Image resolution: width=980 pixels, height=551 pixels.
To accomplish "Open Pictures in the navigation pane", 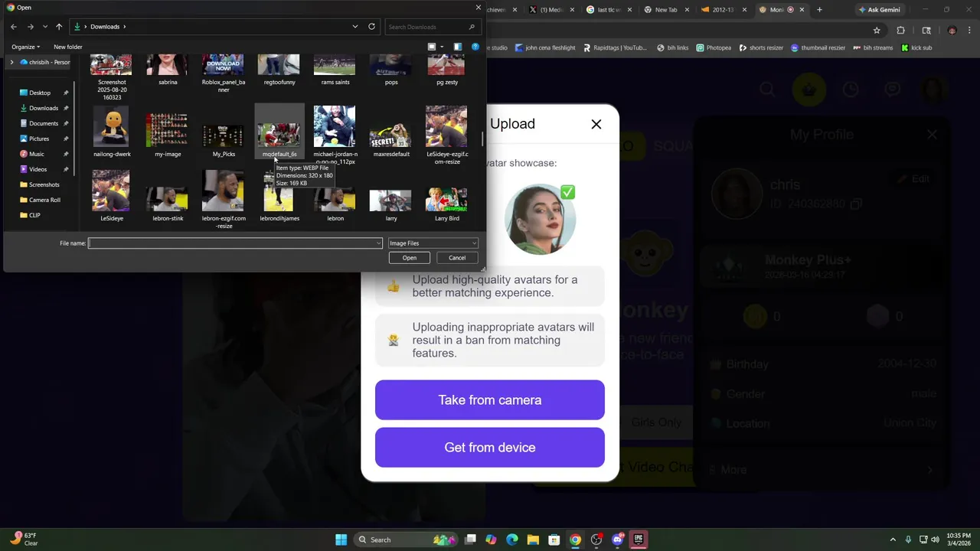I will click(39, 139).
